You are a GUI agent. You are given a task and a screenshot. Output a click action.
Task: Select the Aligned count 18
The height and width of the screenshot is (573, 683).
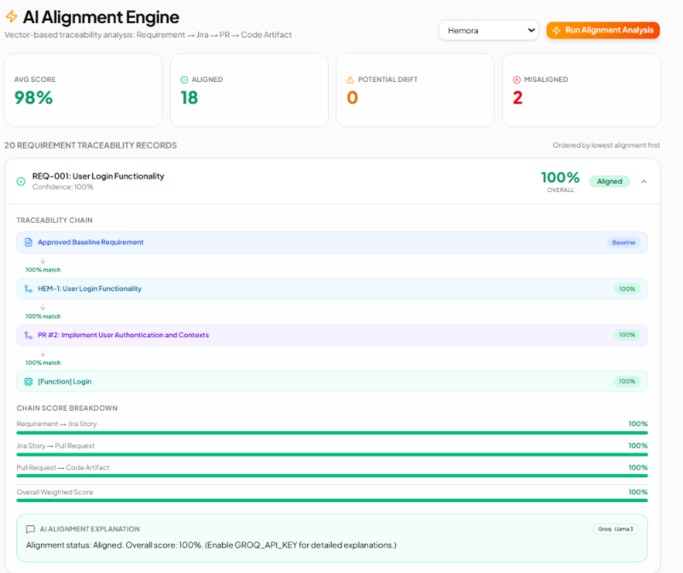pos(189,98)
